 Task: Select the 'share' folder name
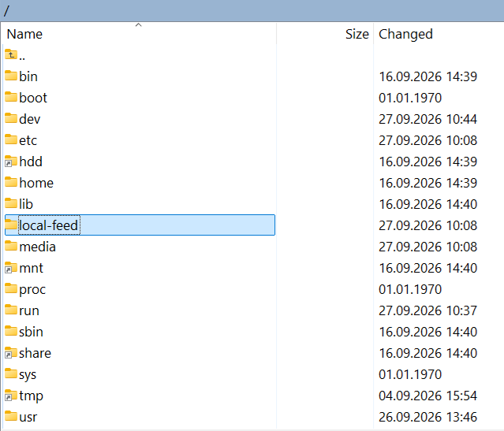tap(35, 353)
